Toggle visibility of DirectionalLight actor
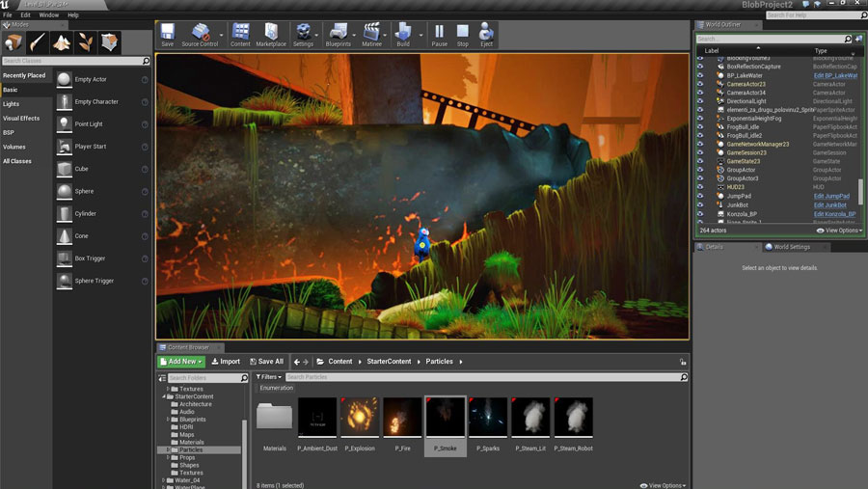The height and width of the screenshot is (489, 868). coord(700,101)
